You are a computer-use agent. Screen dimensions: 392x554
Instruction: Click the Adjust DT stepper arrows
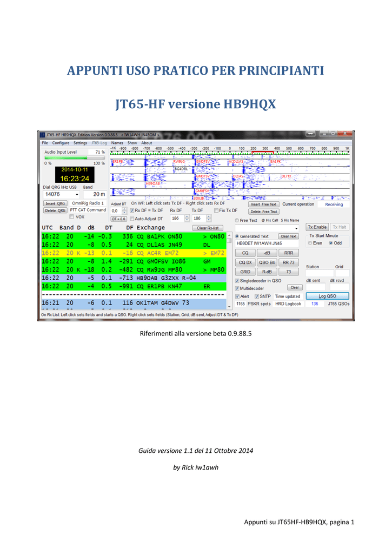(124, 211)
